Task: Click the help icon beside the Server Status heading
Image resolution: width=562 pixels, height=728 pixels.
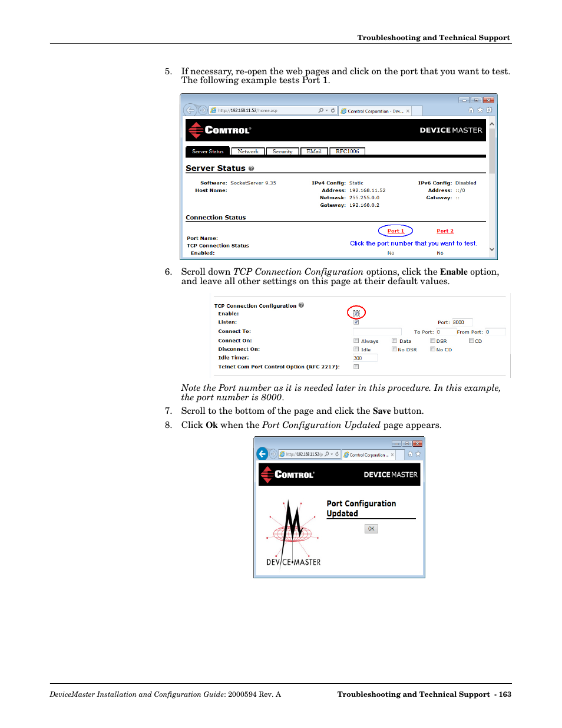Action: coord(251,169)
